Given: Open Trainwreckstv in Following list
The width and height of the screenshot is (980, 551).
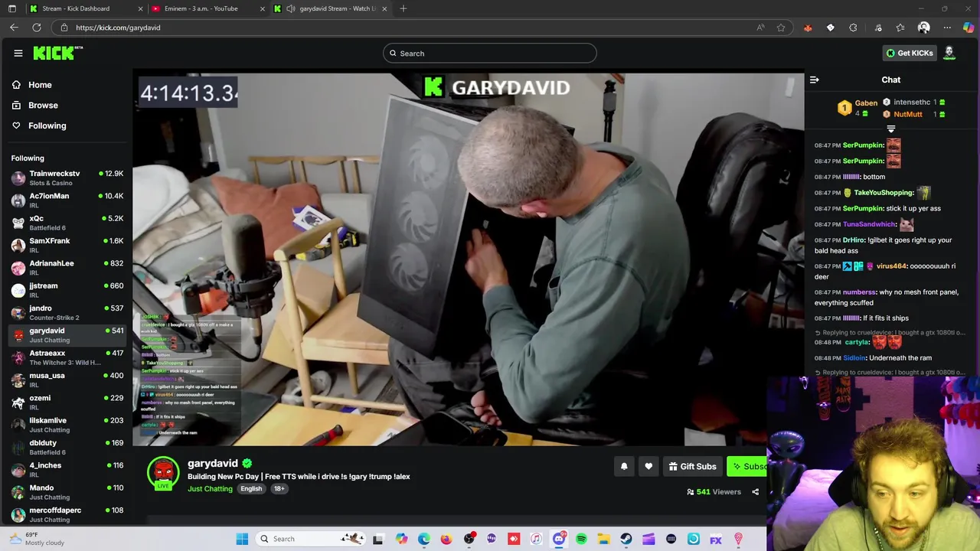Looking at the screenshot, I should [67, 178].
